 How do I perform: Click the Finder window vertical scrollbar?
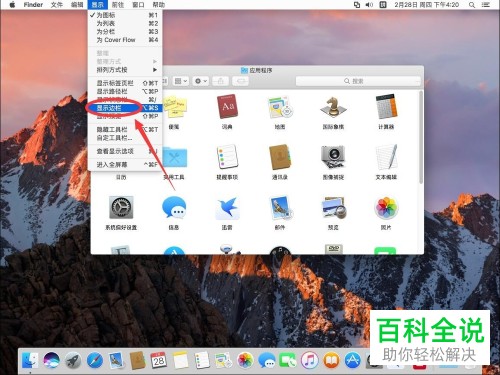coord(421,137)
